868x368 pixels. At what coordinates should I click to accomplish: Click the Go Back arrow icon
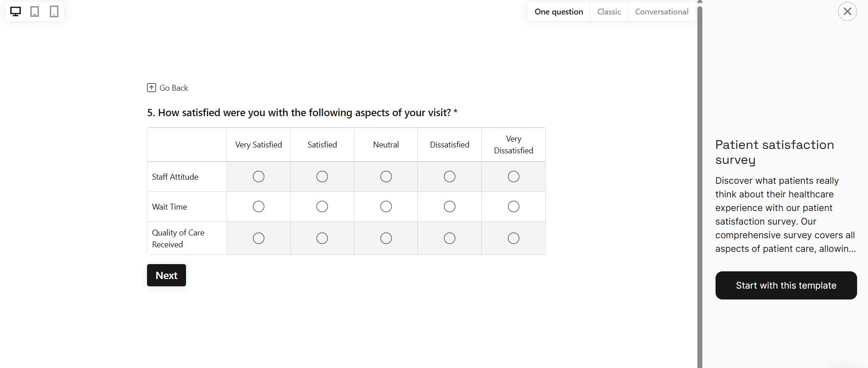click(x=152, y=88)
